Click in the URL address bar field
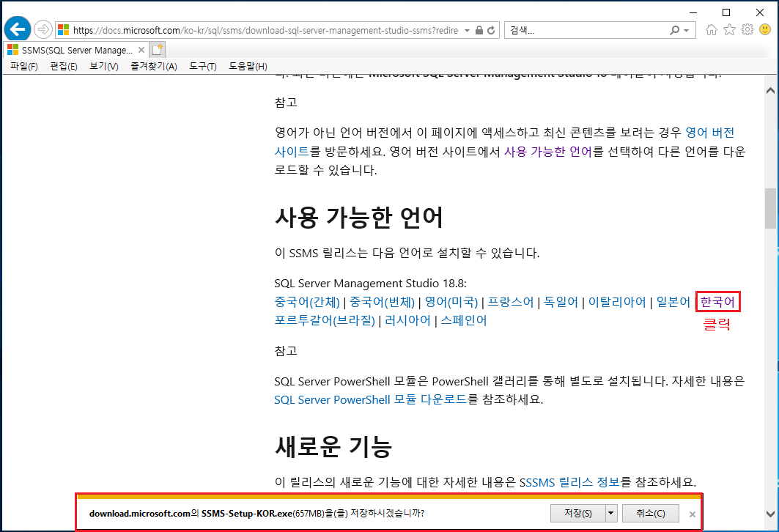This screenshot has height=532, width=779. [x=266, y=30]
